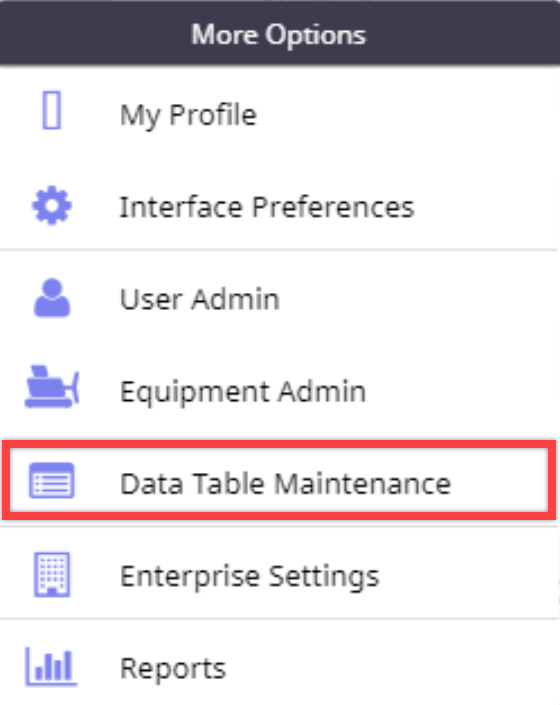
Task: Open the Reports text label
Action: point(173,669)
